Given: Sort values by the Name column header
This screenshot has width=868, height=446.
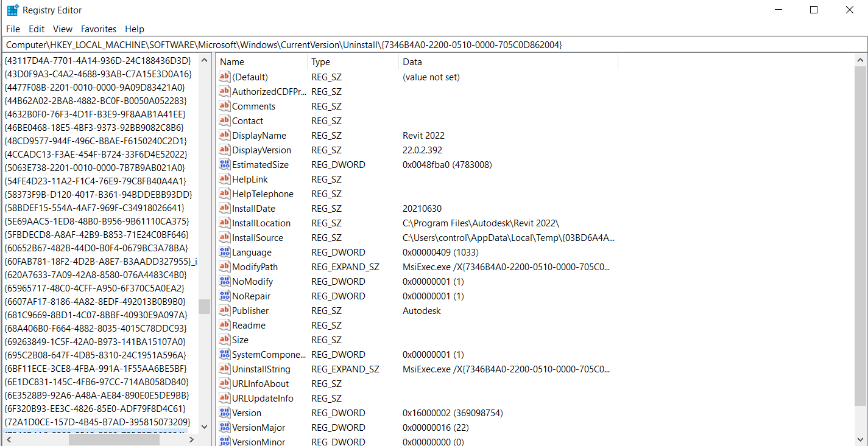Looking at the screenshot, I should 262,62.
